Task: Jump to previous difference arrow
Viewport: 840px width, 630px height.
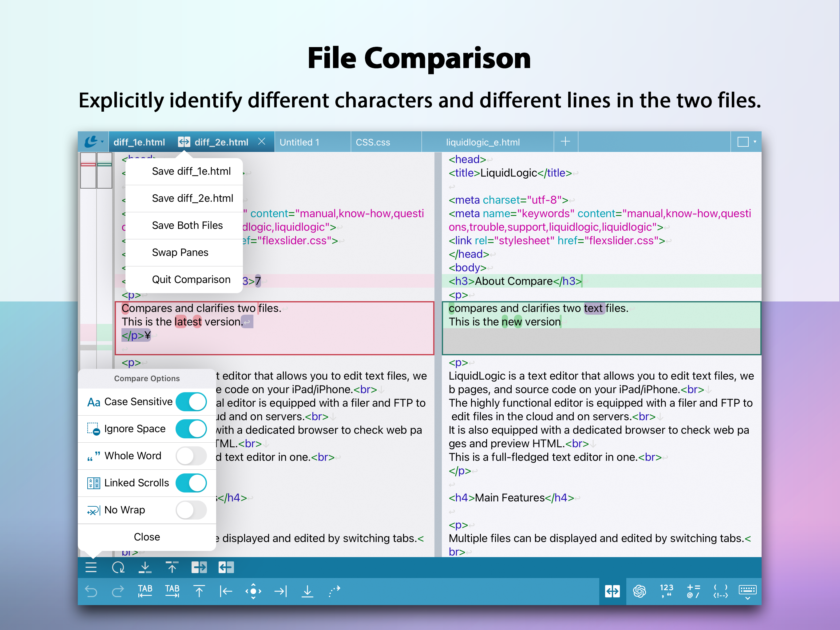Action: pyautogui.click(x=172, y=567)
